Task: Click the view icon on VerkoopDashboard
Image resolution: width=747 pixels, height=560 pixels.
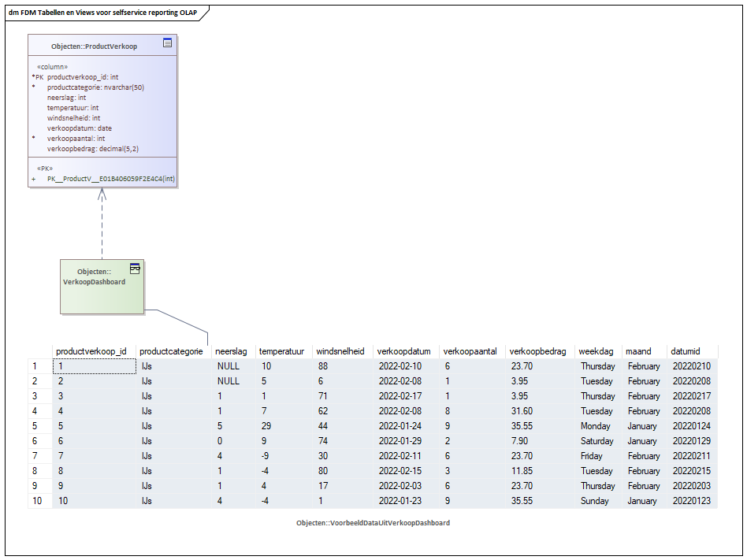Action: 135,269
